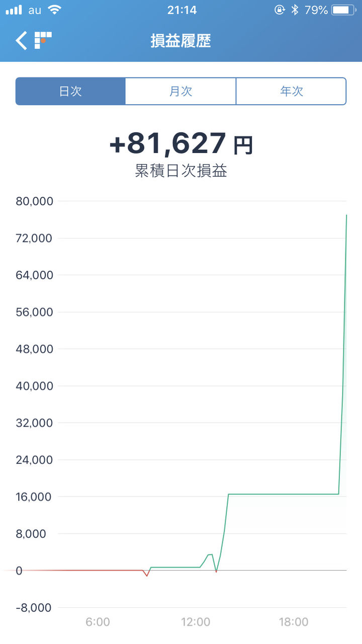Viewport: 362px width, 644px height.
Task: Select the 日次 daily tab
Action: click(70, 91)
